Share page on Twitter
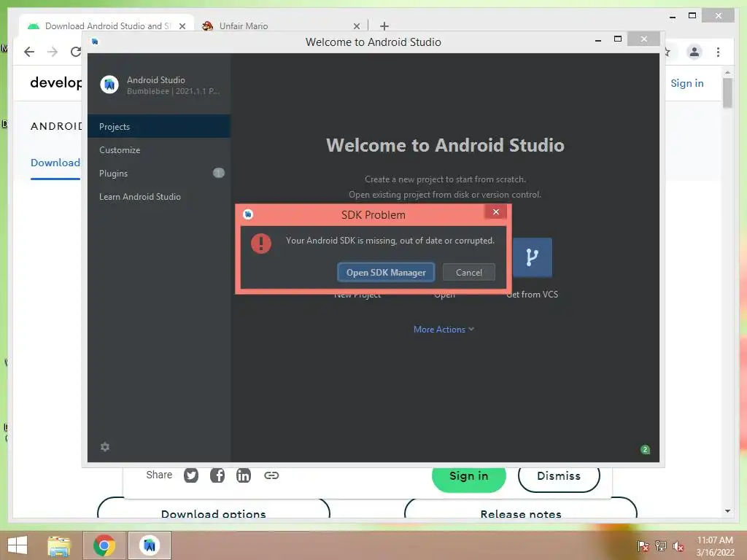The image size is (747, 560). tap(191, 475)
